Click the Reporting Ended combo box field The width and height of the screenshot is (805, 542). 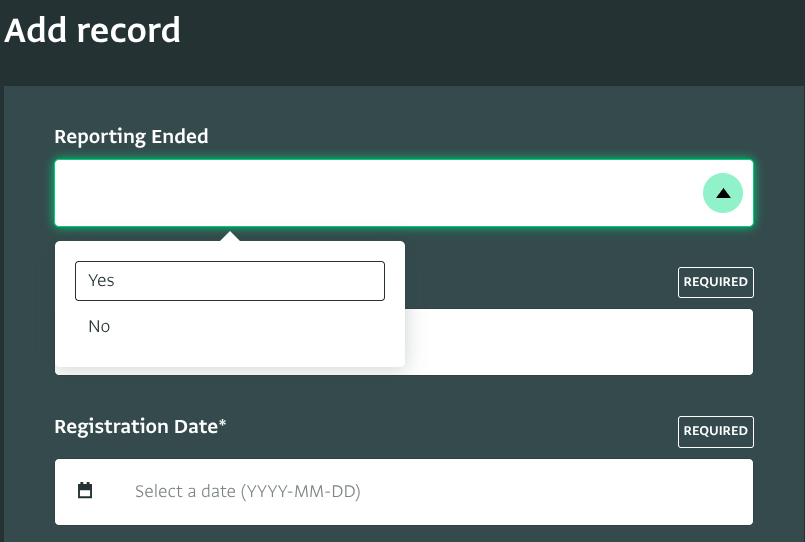click(380, 193)
